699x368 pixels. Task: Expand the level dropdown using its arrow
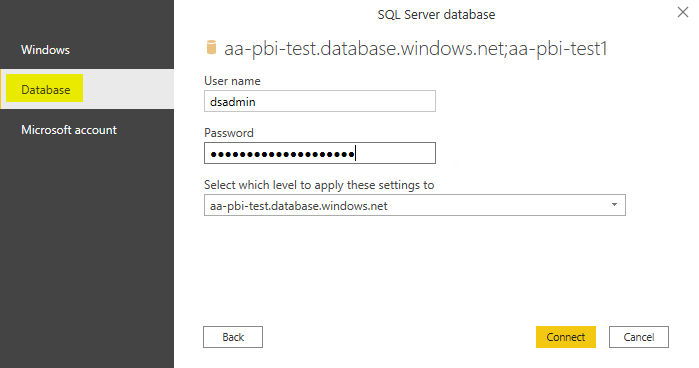(614, 205)
